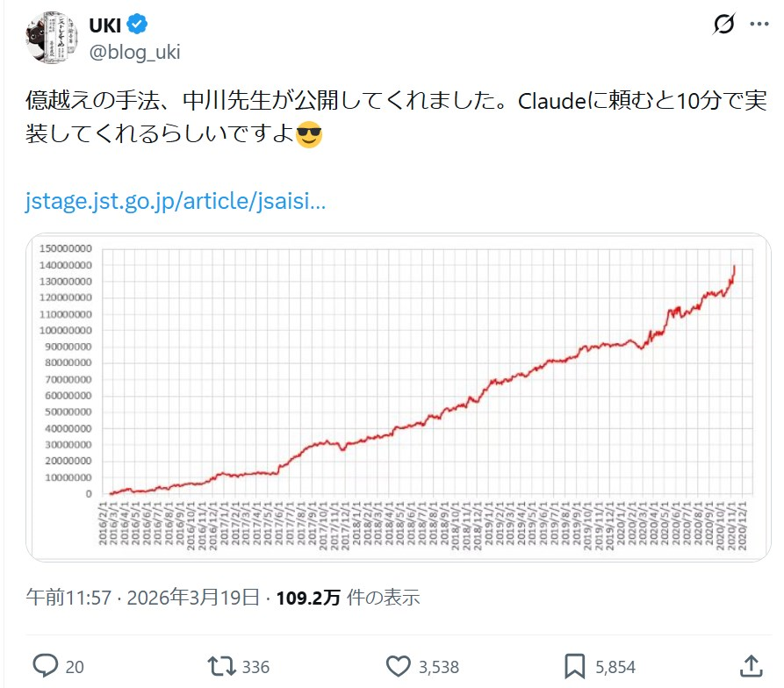Click the repost count 336
784x688 pixels.
(x=255, y=666)
